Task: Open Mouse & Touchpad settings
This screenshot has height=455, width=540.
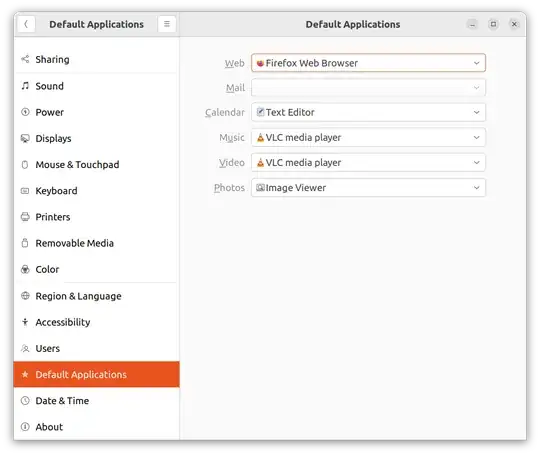Action: 96,165
